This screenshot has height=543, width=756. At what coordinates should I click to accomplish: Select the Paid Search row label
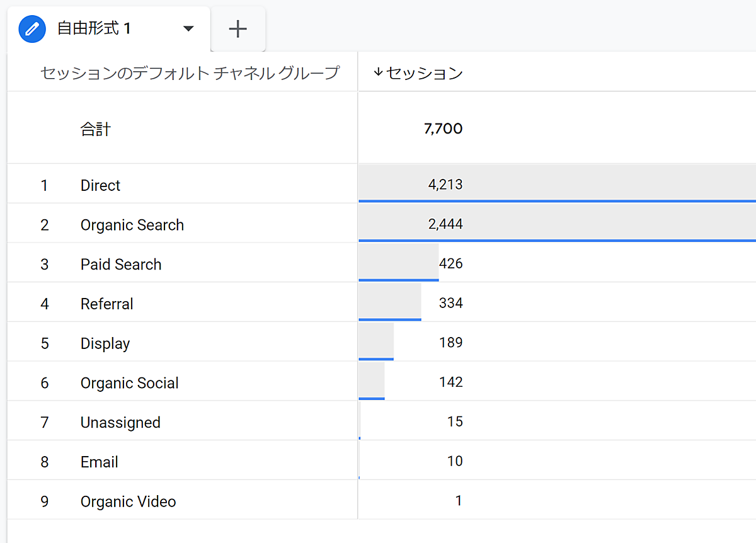click(x=121, y=265)
